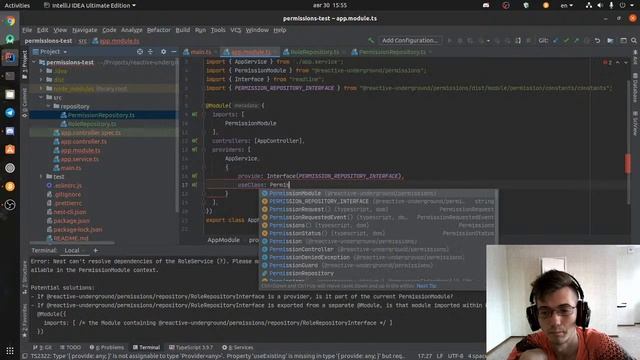Open the Git tool window button
The image size is (640, 360).
[x=42, y=347]
